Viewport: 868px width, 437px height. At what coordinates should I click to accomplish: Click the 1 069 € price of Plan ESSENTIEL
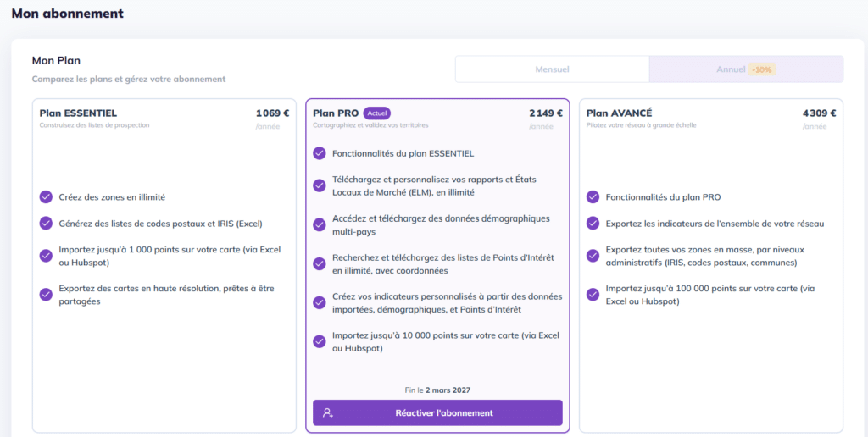[x=272, y=113]
